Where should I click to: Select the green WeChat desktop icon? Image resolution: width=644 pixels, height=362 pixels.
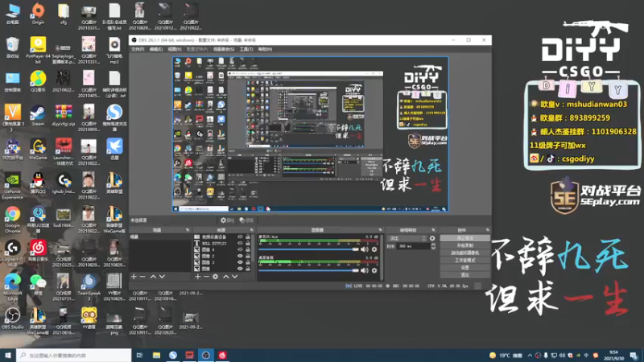click(x=38, y=285)
